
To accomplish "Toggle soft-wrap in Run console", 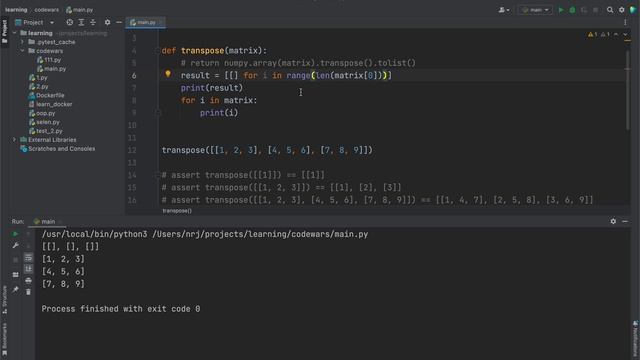I will point(28,258).
